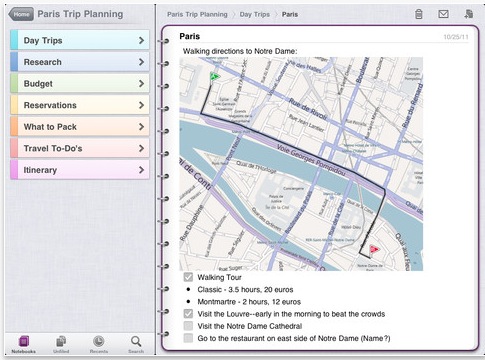The height and width of the screenshot is (360, 485).
Task: Click the green start flag on map
Action: [x=215, y=77]
